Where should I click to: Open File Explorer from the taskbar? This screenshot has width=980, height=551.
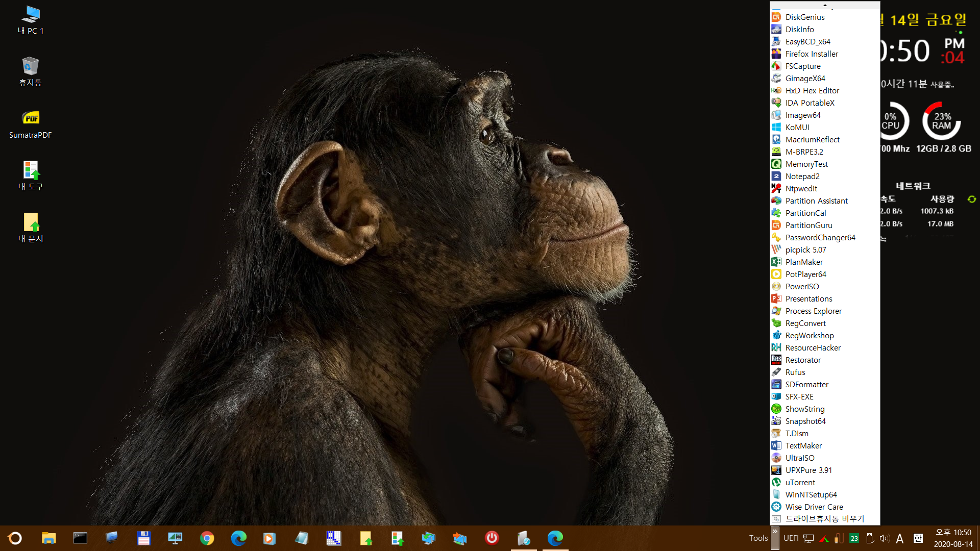pyautogui.click(x=48, y=538)
